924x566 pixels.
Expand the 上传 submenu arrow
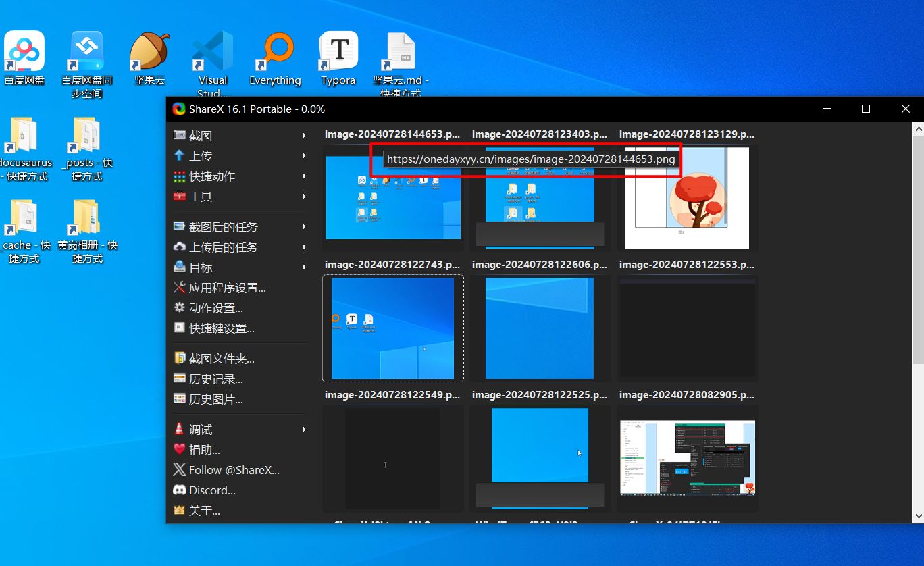(305, 156)
